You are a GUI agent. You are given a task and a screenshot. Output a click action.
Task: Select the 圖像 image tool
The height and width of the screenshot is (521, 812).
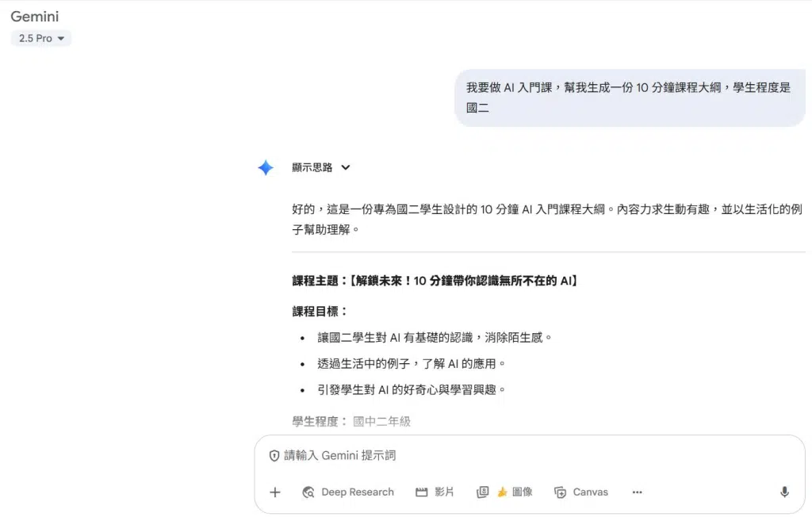(504, 492)
